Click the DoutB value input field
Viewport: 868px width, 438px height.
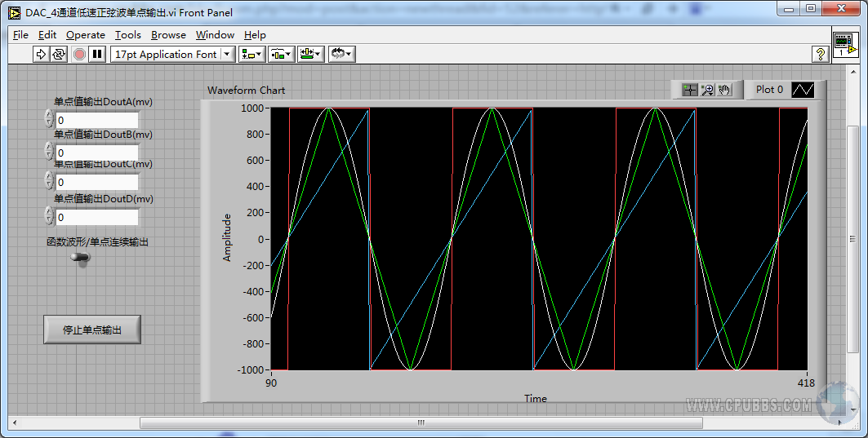click(97, 153)
